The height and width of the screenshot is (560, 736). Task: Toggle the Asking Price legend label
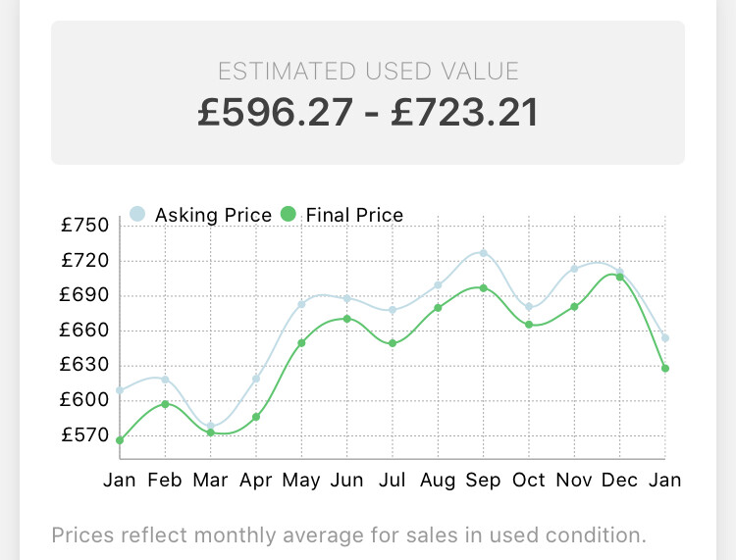click(x=213, y=215)
